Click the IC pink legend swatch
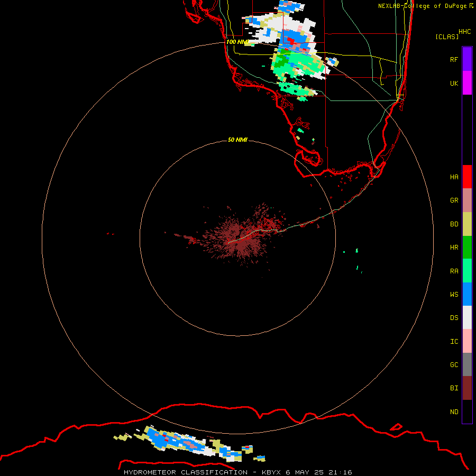 467,341
